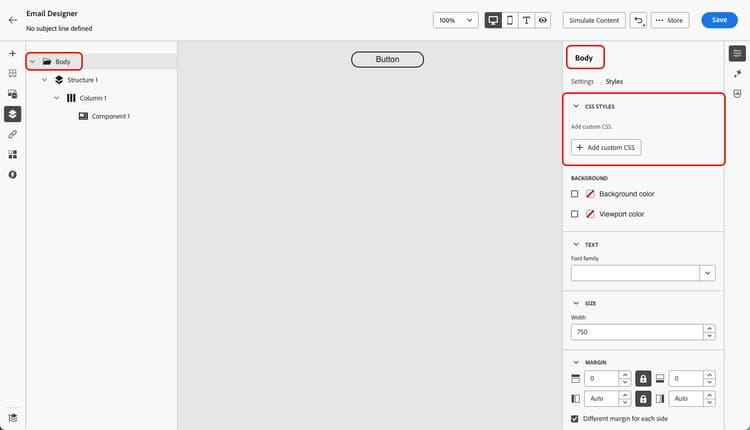This screenshot has width=750, height=430.
Task: Select the bottom margin icon
Action: pyautogui.click(x=660, y=378)
